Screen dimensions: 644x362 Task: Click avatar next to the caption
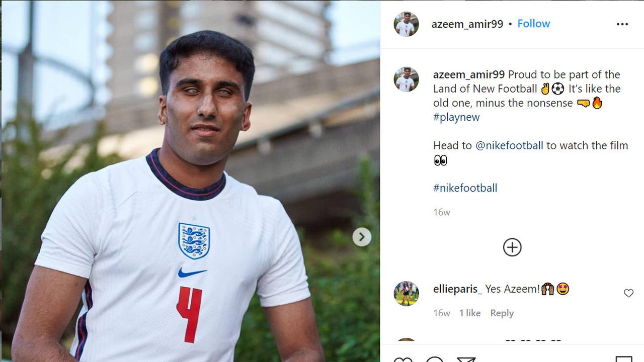click(x=406, y=79)
